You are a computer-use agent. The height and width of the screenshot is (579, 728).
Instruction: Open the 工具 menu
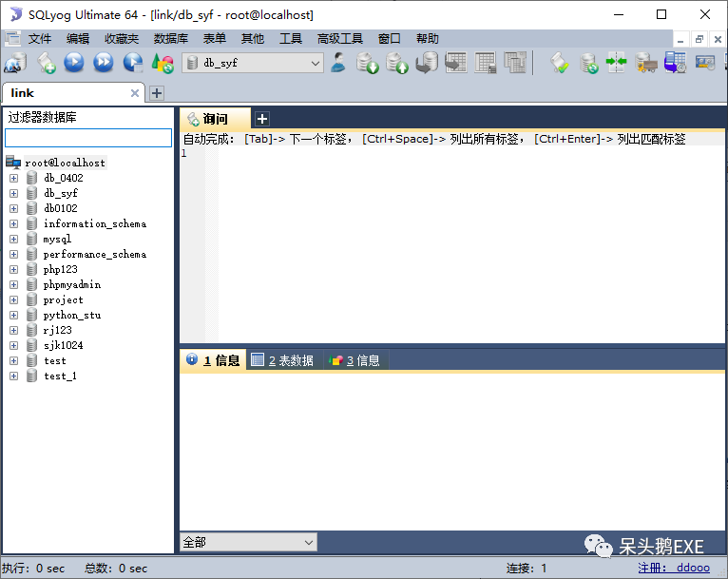(291, 39)
